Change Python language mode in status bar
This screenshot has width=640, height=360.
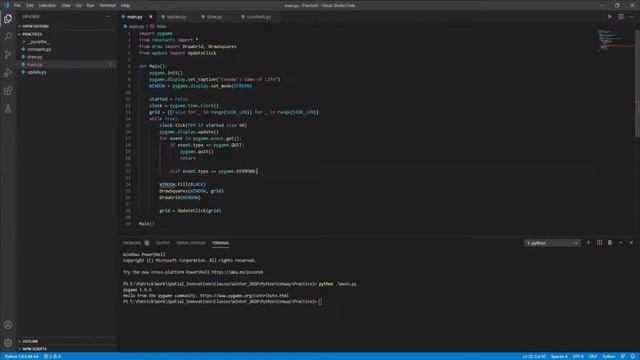click(609, 356)
